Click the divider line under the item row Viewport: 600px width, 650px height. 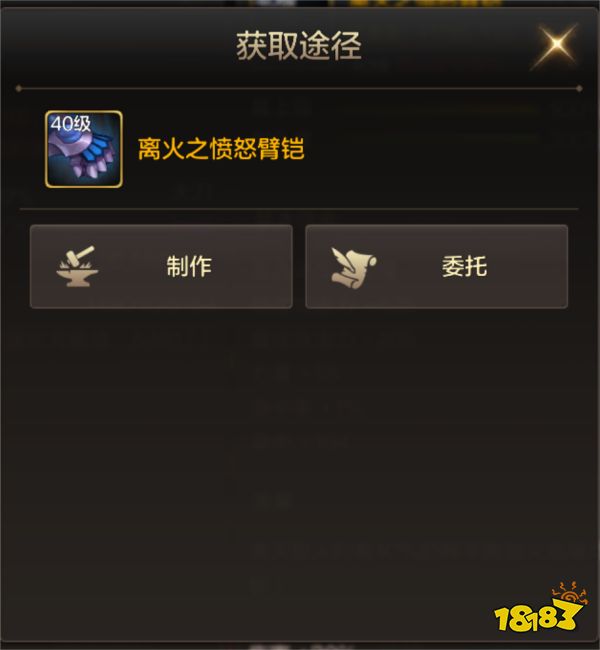[x=299, y=209]
